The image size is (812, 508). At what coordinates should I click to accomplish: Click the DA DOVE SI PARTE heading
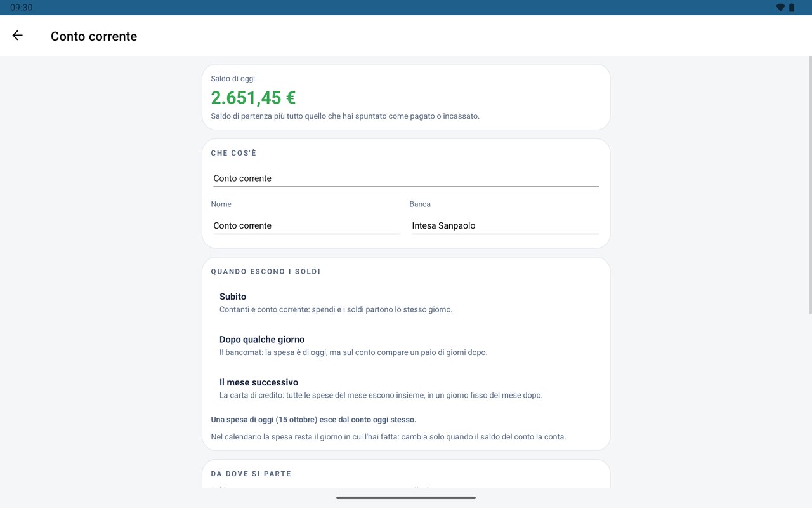click(x=251, y=474)
